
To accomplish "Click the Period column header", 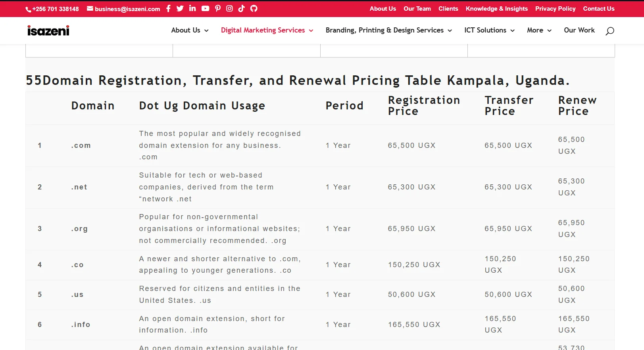I will [x=344, y=105].
